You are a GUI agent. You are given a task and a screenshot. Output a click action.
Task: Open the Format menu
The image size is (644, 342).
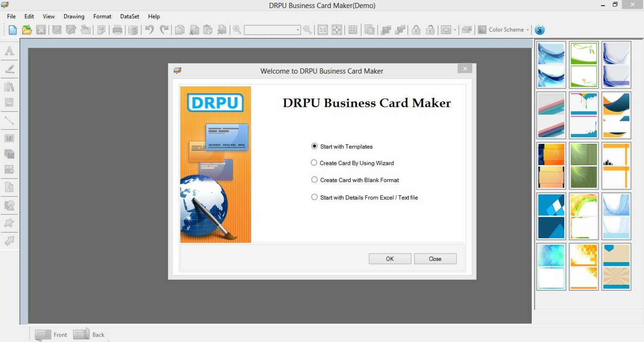click(102, 16)
